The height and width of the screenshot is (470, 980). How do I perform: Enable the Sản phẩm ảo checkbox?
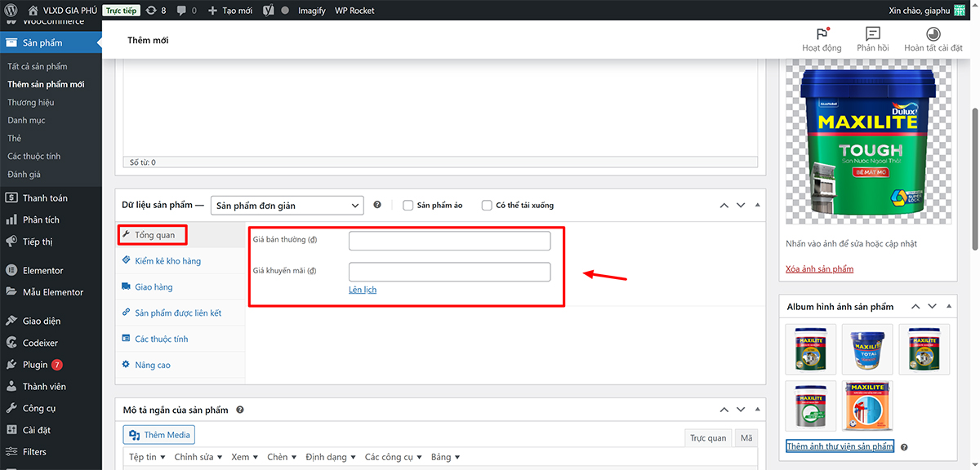(x=408, y=206)
